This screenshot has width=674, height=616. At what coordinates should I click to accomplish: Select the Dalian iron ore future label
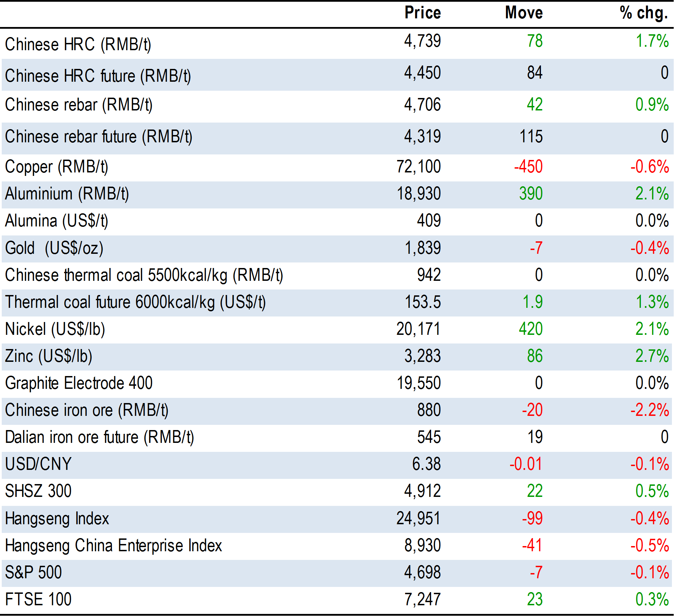[99, 437]
